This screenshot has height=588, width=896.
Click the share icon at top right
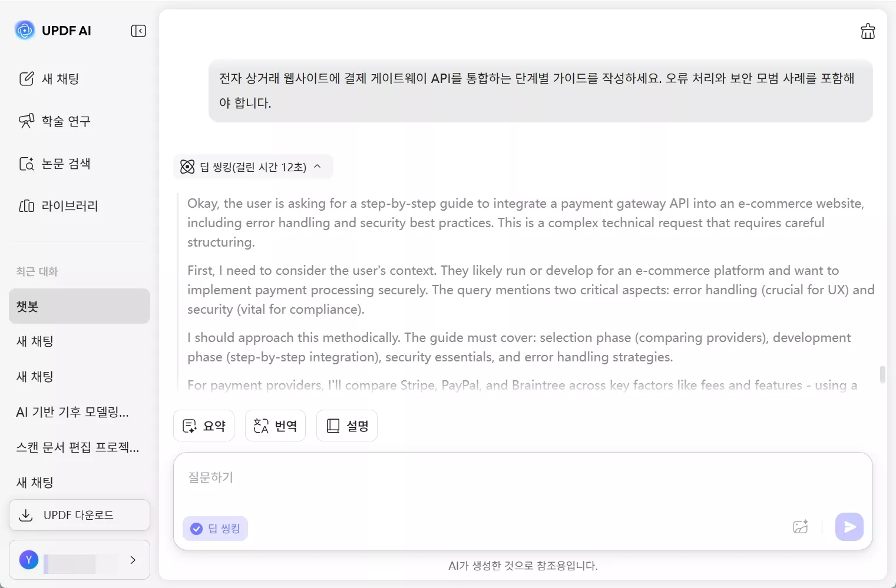click(867, 31)
